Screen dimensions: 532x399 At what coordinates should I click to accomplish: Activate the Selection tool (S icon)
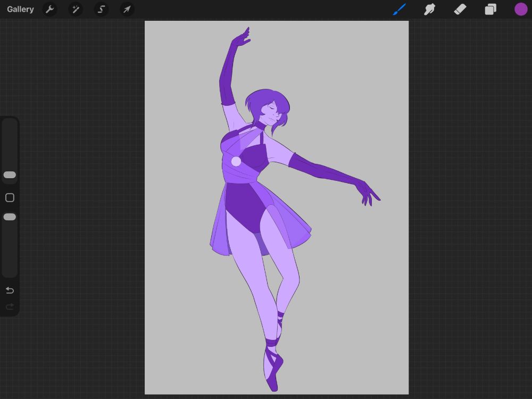pos(101,9)
